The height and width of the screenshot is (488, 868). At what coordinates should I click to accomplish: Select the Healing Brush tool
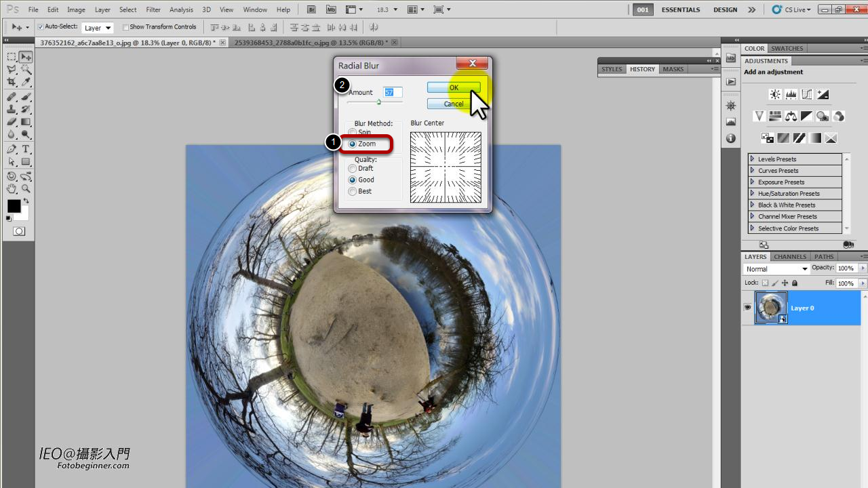(x=12, y=97)
